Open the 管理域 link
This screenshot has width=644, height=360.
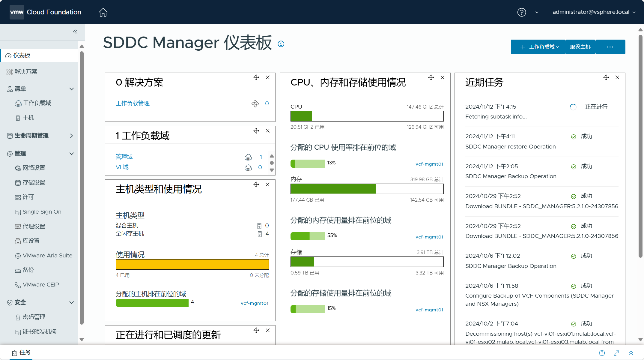point(124,157)
